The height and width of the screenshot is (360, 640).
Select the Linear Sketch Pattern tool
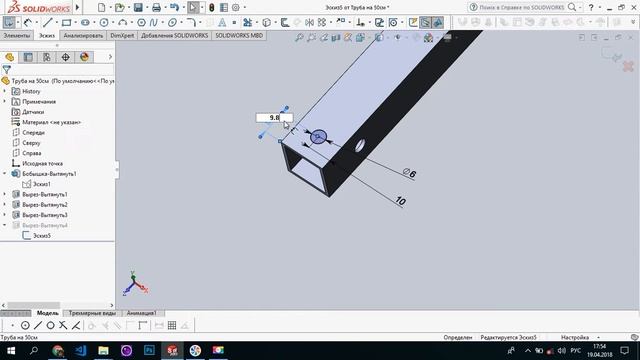pyautogui.click(x=322, y=22)
